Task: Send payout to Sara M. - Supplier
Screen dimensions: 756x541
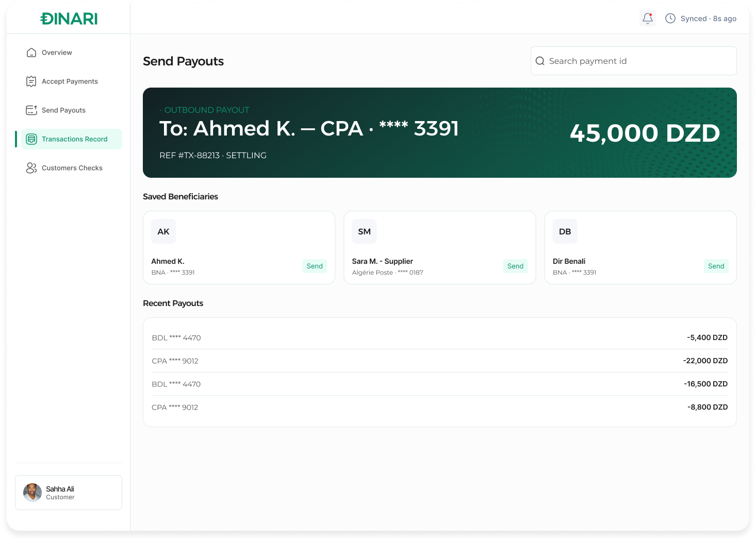Action: (x=515, y=266)
